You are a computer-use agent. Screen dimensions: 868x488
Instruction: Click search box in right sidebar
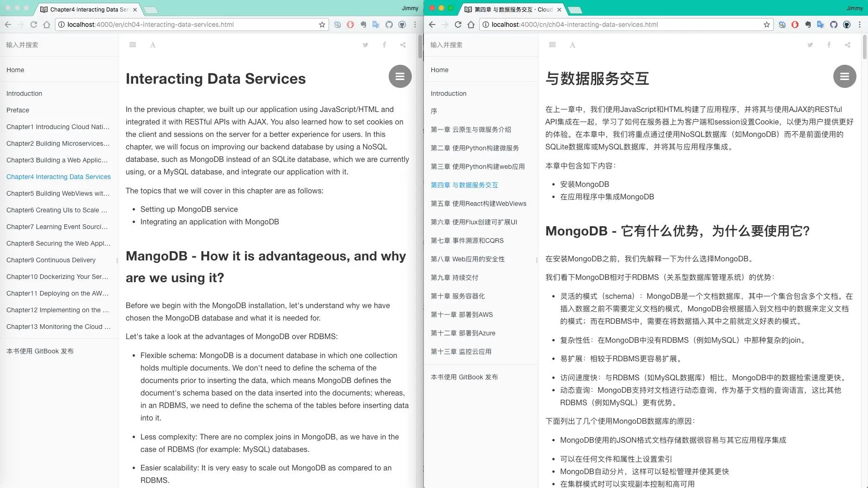click(481, 45)
